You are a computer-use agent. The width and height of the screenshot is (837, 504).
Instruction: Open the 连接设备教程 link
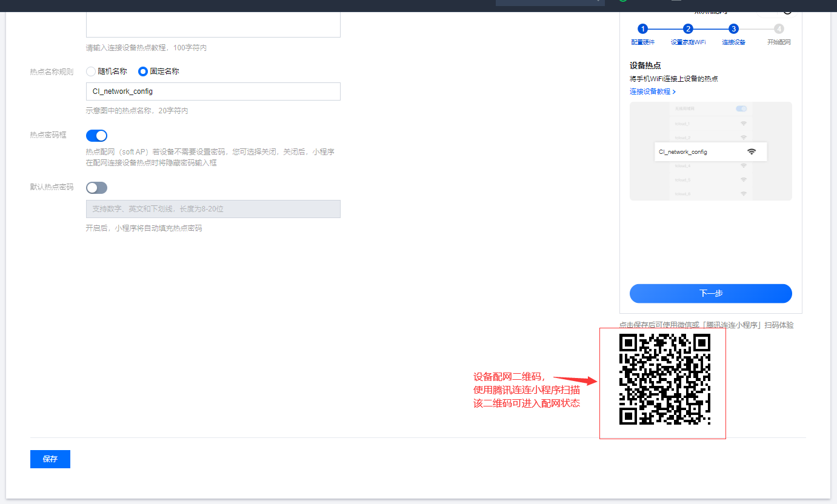652,91
